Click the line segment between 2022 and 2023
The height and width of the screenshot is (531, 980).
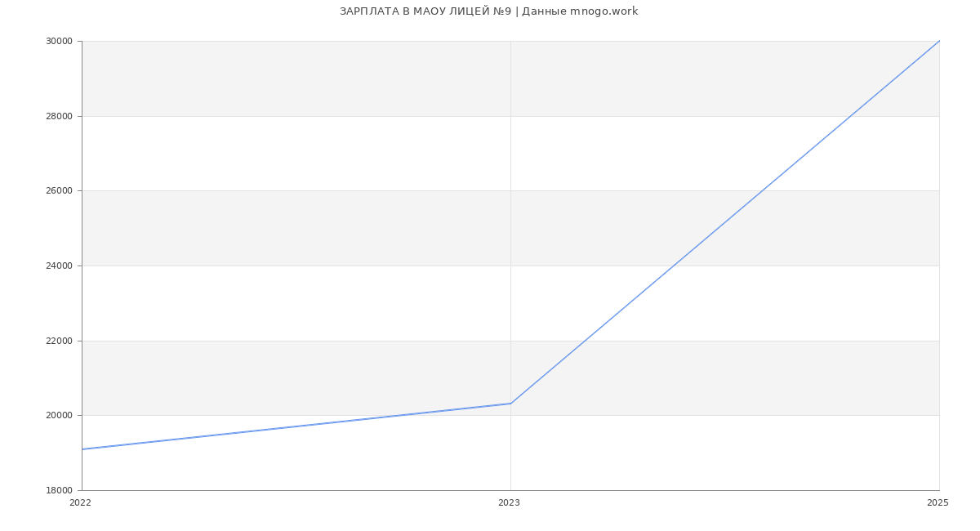tap(296, 426)
